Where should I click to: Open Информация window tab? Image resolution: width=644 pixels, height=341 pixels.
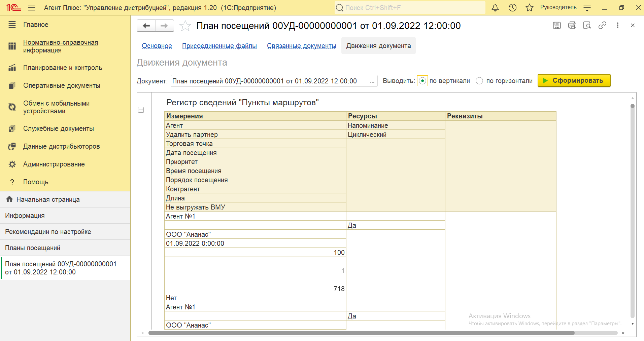65,216
